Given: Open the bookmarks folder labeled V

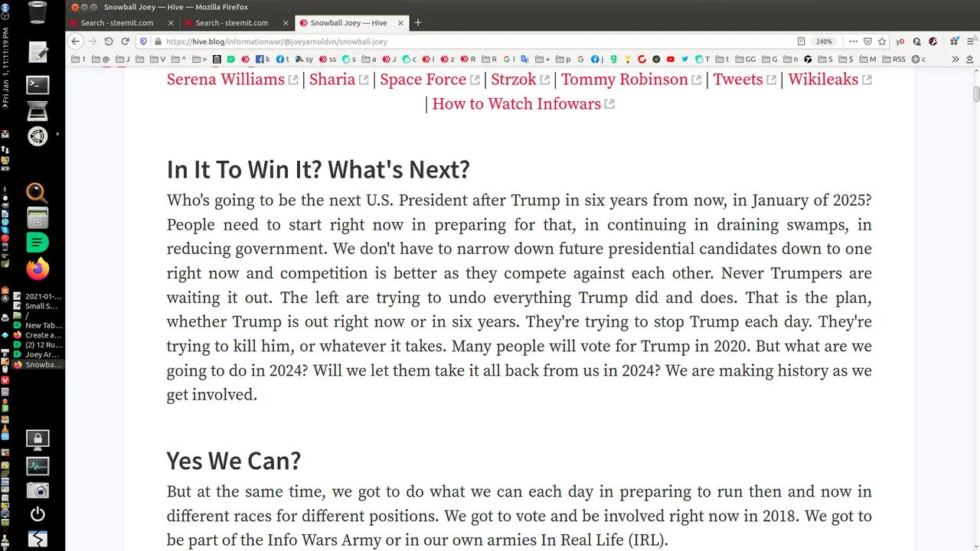Looking at the screenshot, I should (x=158, y=59).
